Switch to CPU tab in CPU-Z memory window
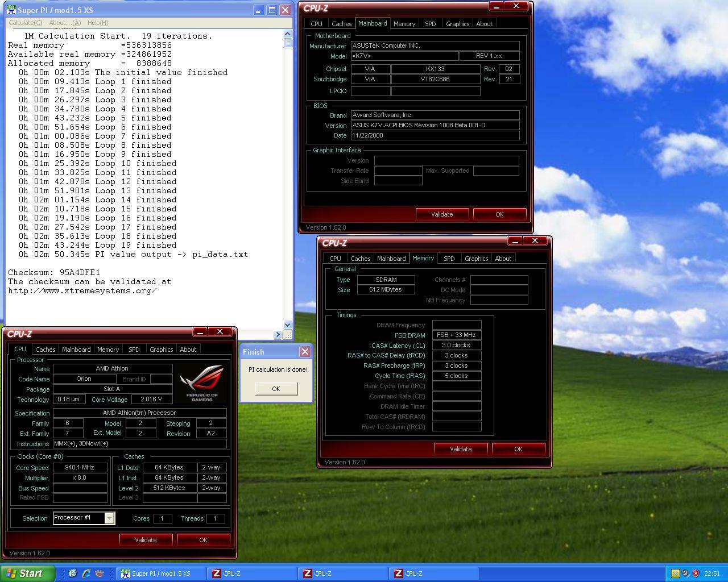Screen dimensions: 728x582 [x=336, y=259]
